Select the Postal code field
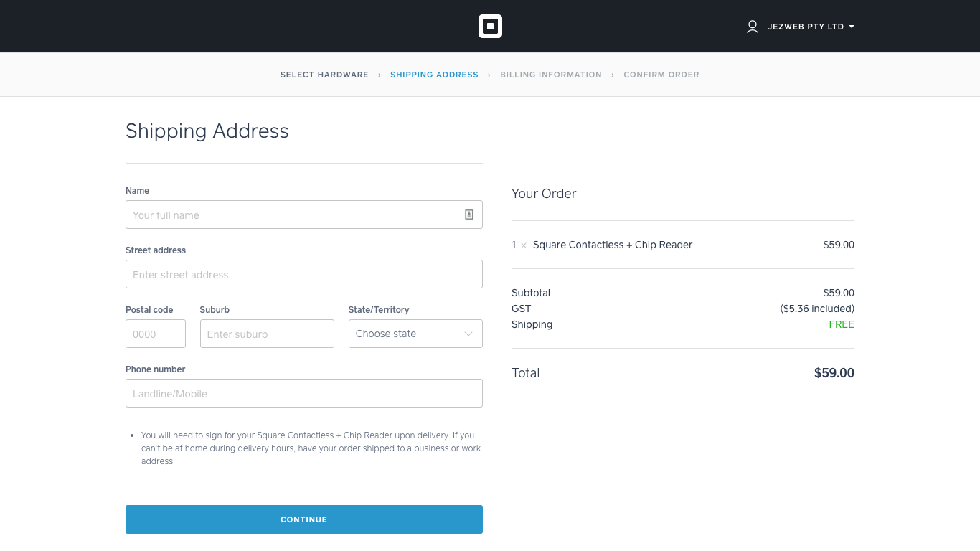Screen dimensions: 980x551 tap(155, 334)
